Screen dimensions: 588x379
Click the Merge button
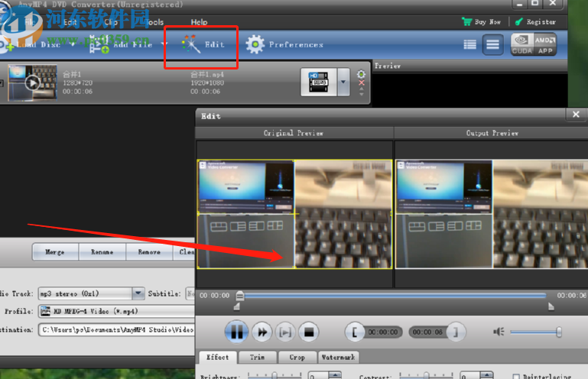tap(55, 252)
